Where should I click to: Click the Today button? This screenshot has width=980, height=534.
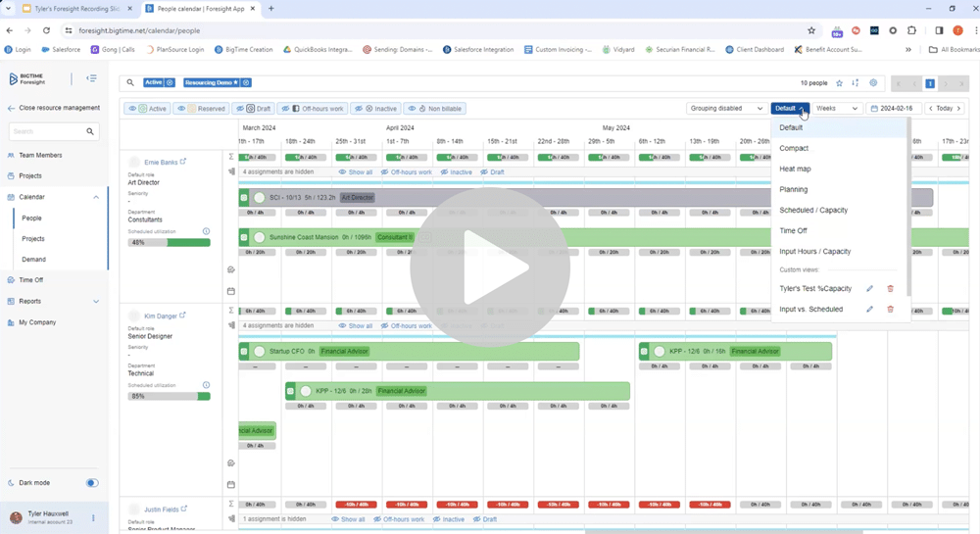pyautogui.click(x=944, y=108)
